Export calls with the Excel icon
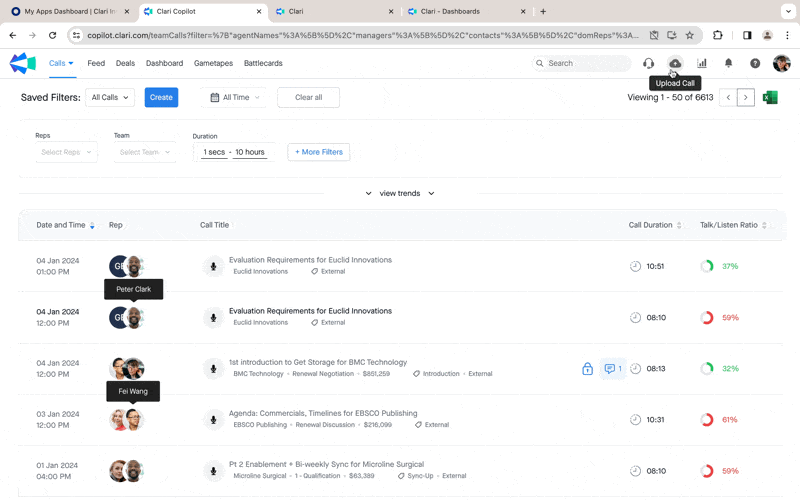Image resolution: width=800 pixels, height=500 pixels. coord(770,97)
